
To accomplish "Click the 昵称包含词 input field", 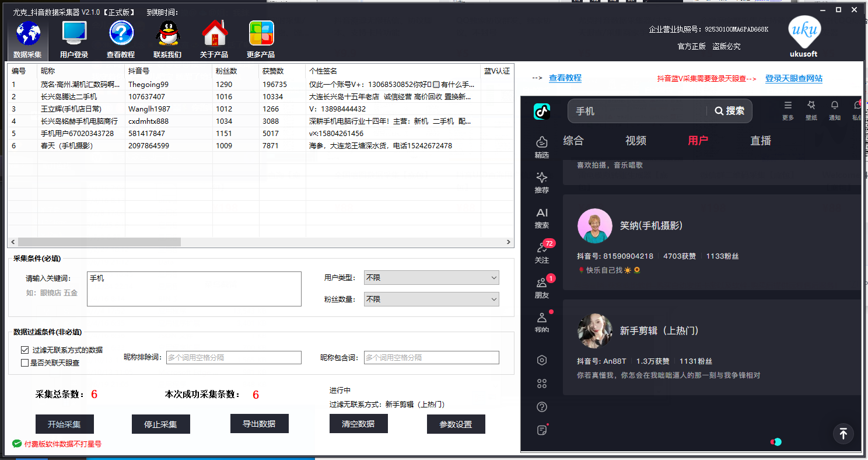I will 431,357.
